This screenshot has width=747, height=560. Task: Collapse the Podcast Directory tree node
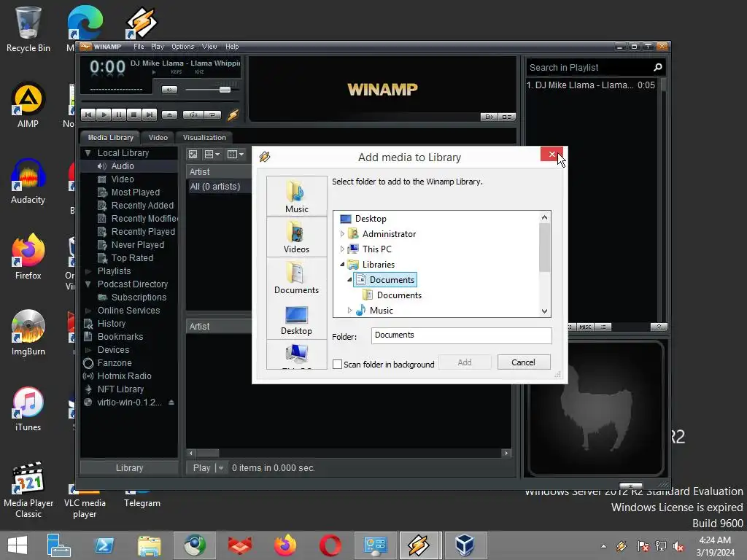click(x=88, y=284)
